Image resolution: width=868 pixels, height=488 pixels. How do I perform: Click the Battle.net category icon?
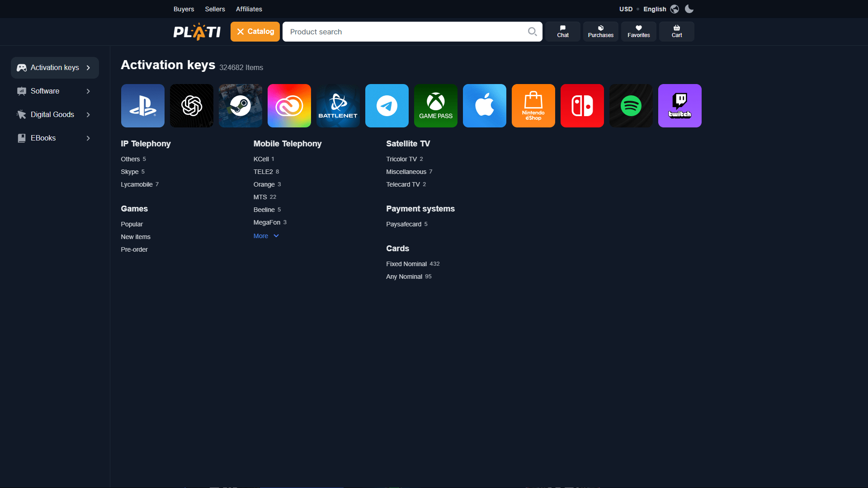[338, 105]
